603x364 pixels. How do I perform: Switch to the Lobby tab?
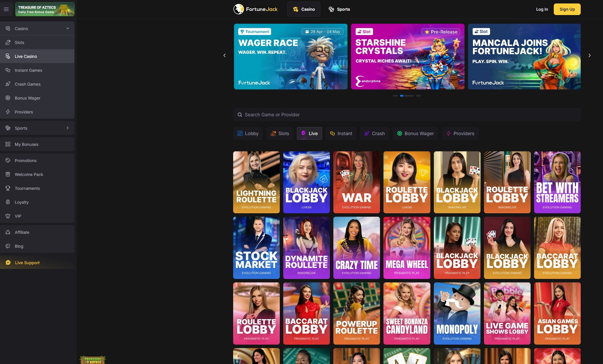(x=248, y=133)
